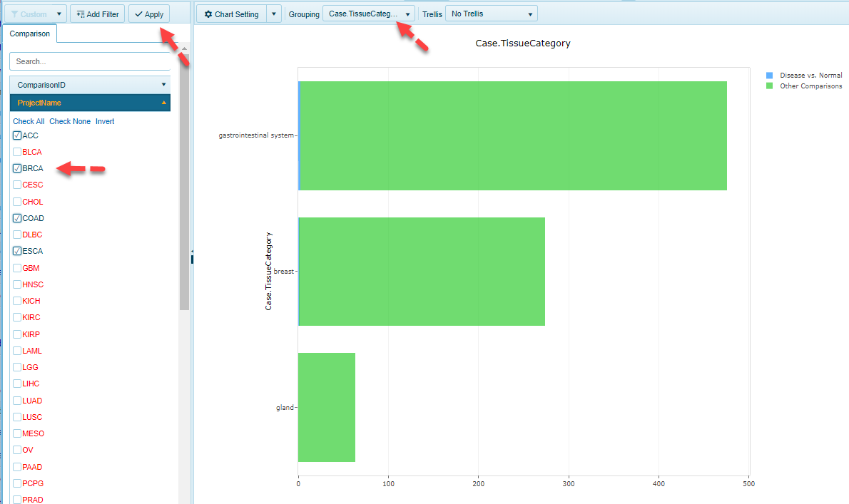The height and width of the screenshot is (504, 849).
Task: Click the Add Filter button
Action: click(98, 14)
